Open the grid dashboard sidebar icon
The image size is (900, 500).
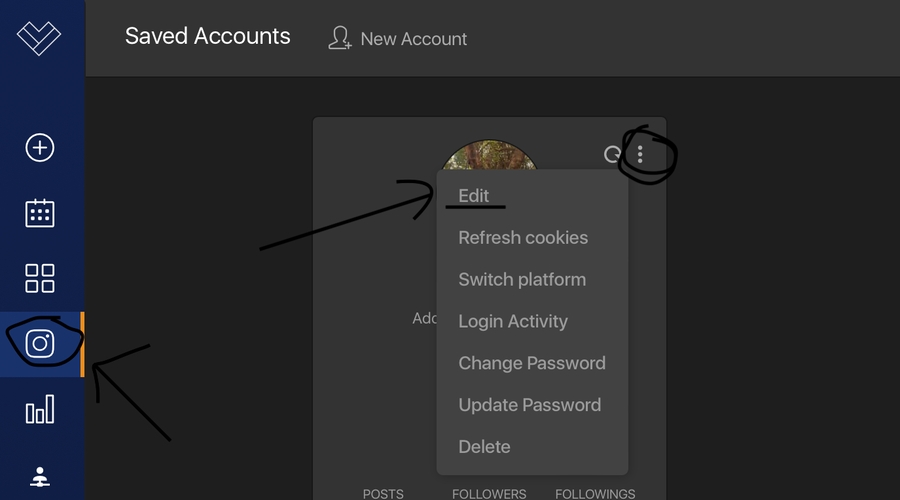(x=39, y=278)
